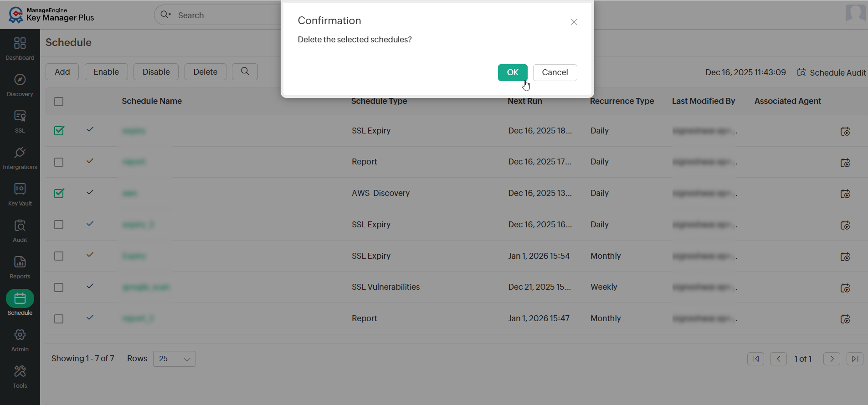
Task: Click the SSL Vulnerabilities type cell
Action: [x=385, y=287]
